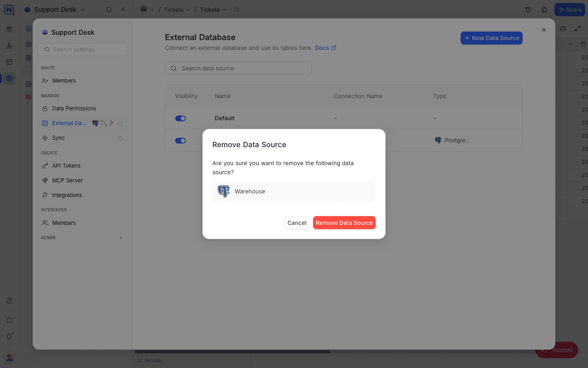Open the help question mark icon
Viewport: 588px width, 368px height.
click(x=9, y=301)
